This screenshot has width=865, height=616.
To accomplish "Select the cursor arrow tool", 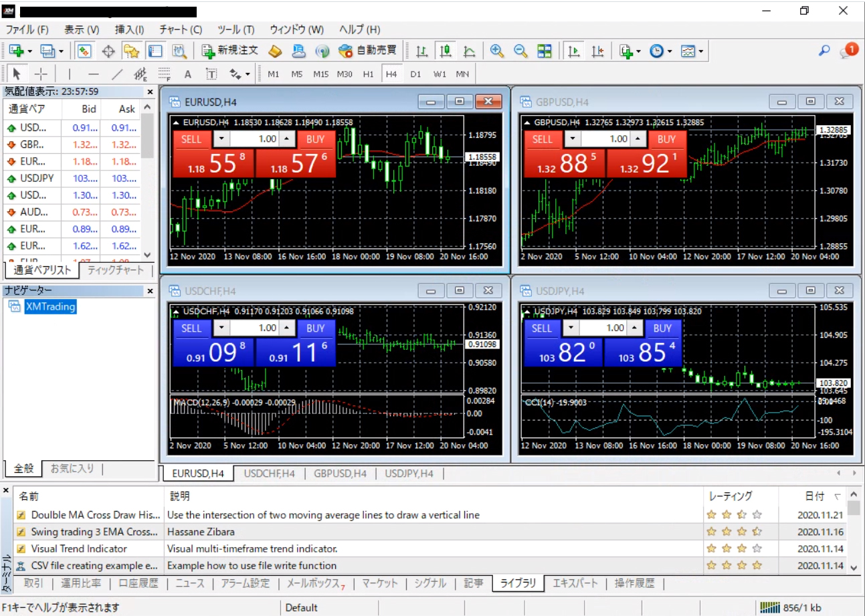I will coord(17,74).
